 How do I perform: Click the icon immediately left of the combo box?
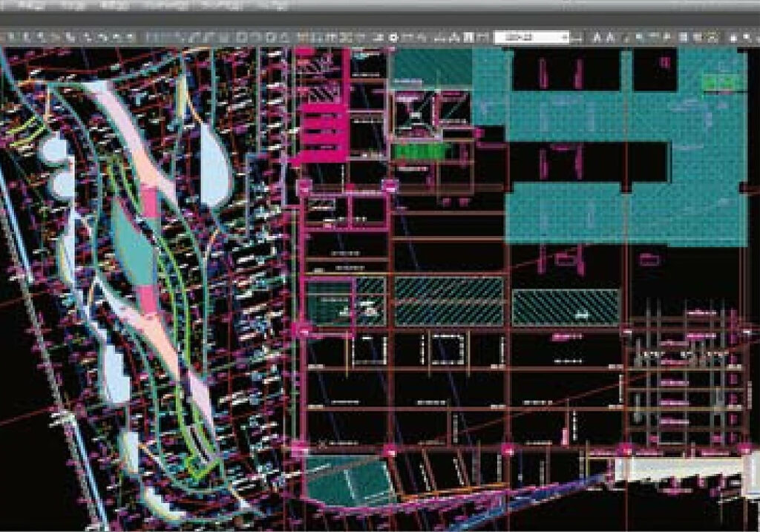click(482, 37)
